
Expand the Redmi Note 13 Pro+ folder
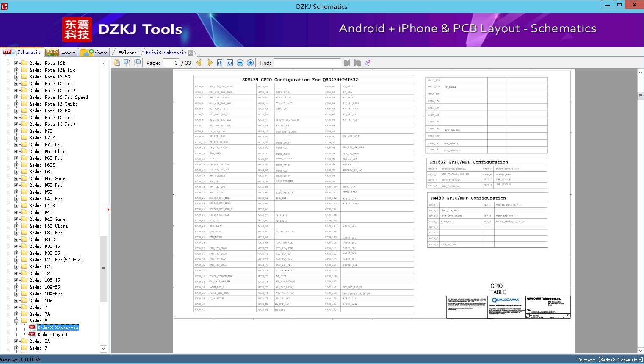[x=16, y=124]
